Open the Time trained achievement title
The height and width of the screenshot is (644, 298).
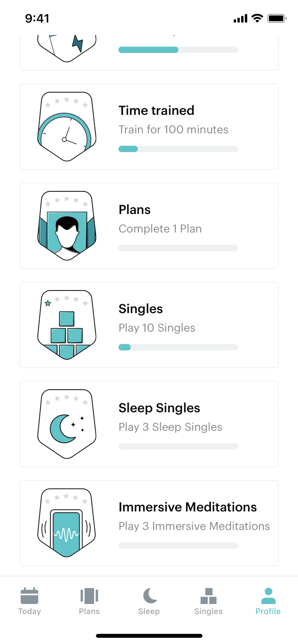156,110
